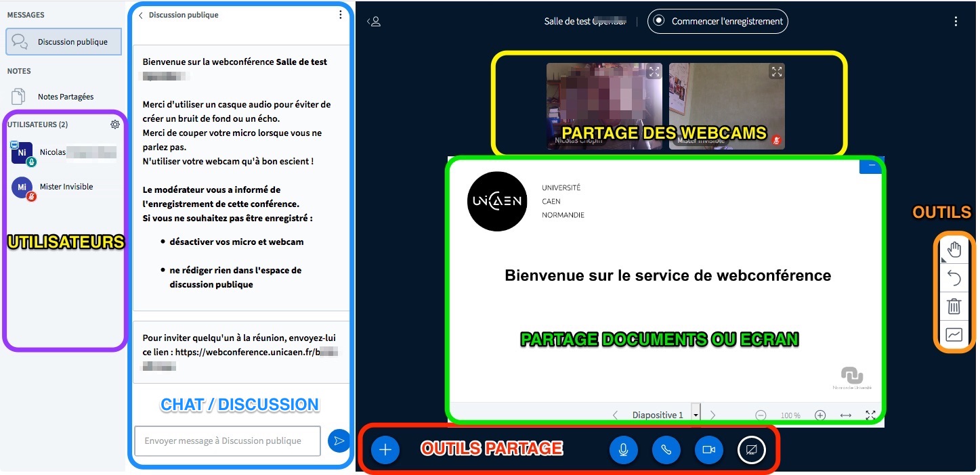The width and height of the screenshot is (980, 475).
Task: Select Discussion publique in Messages
Action: [64, 42]
